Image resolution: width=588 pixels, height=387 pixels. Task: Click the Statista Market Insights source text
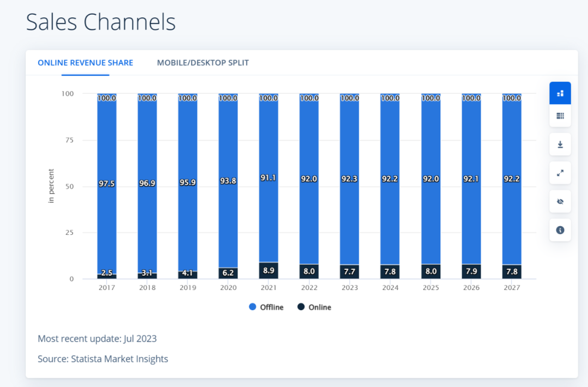(x=119, y=359)
